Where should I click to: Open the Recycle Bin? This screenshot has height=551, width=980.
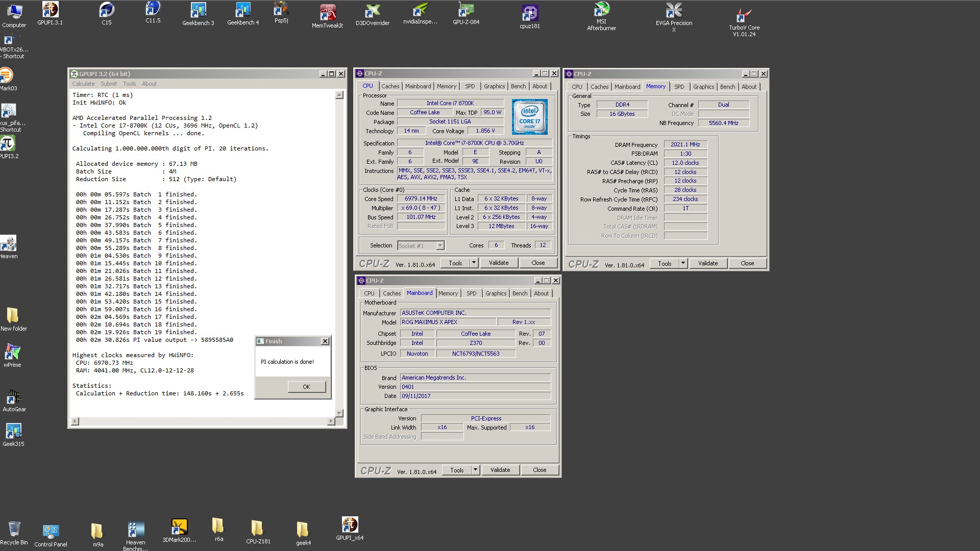pos(14,533)
